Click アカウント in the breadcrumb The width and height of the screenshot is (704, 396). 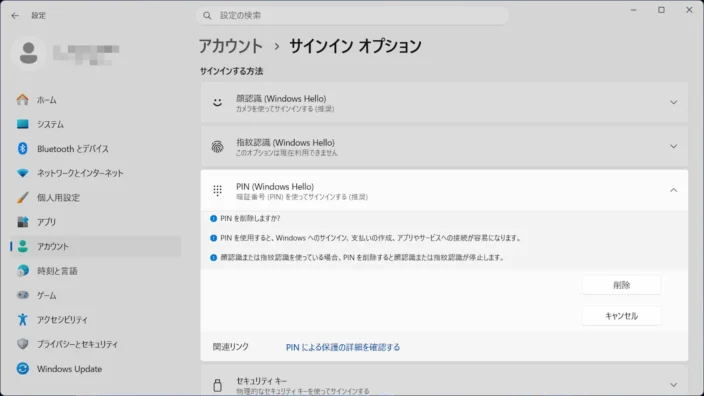[231, 46]
